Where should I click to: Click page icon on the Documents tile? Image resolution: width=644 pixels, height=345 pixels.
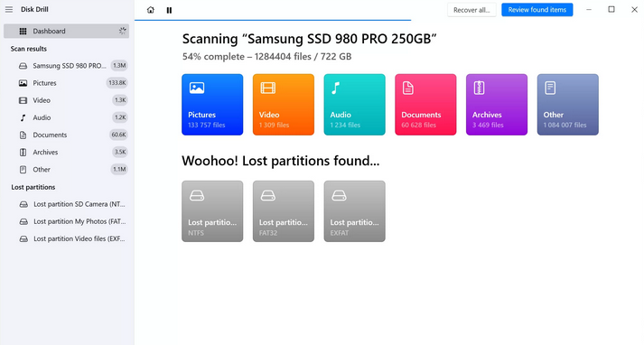coord(408,88)
